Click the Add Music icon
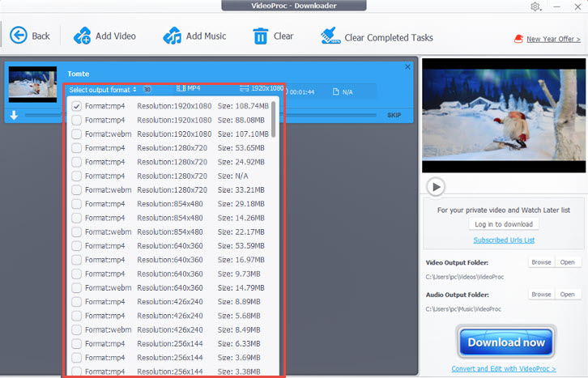The image size is (588, 378). [x=172, y=36]
